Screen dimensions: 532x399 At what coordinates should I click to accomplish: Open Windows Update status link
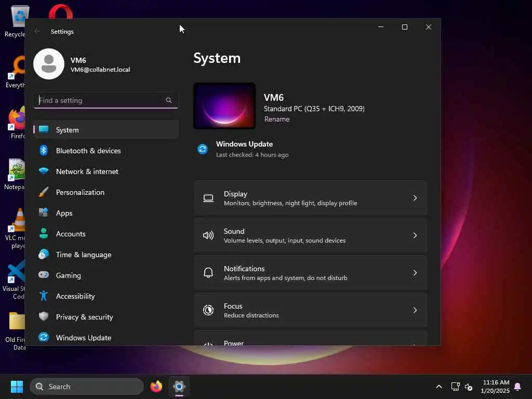coord(244,149)
